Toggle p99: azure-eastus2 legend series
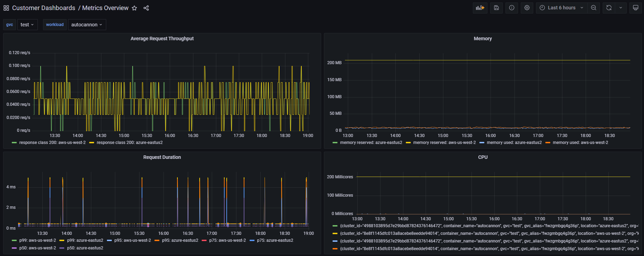644x256 pixels. tap(85, 240)
